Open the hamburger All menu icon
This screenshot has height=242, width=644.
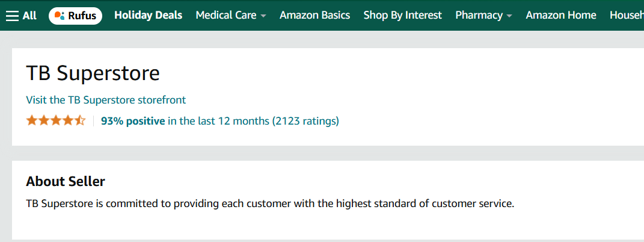click(x=12, y=16)
